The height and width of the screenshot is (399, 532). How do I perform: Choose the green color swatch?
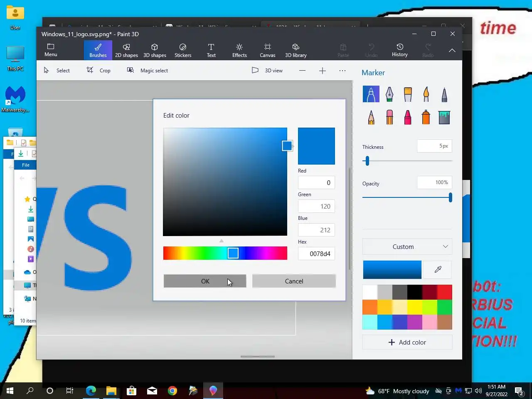(x=445, y=307)
